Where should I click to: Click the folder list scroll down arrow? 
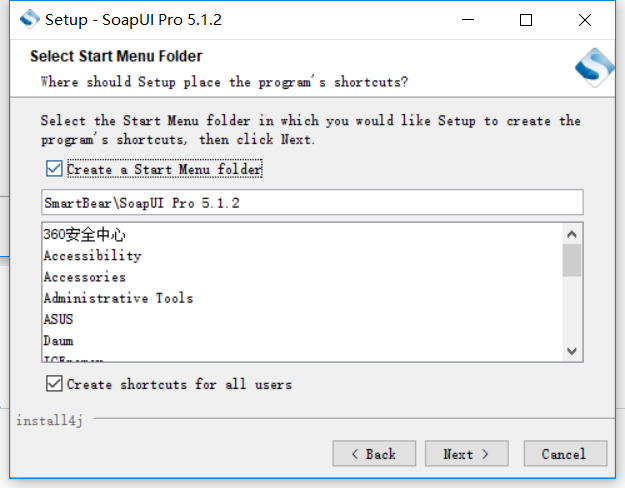572,351
